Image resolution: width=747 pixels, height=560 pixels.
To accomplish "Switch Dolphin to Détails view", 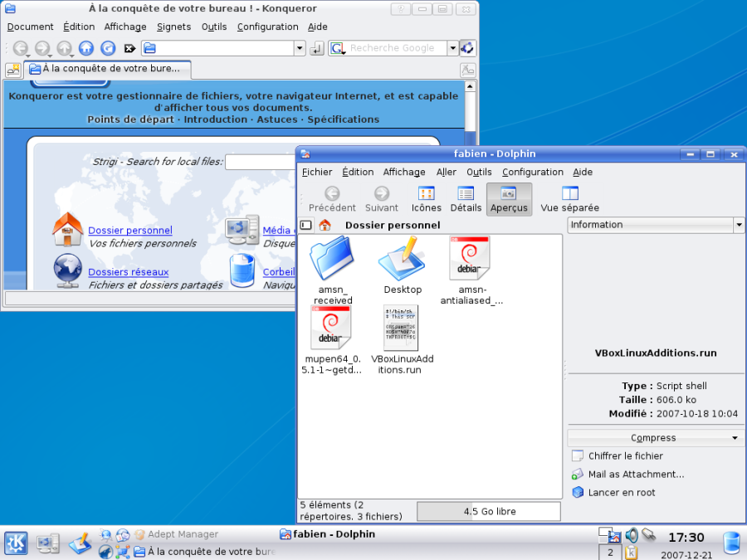I will pyautogui.click(x=466, y=199).
